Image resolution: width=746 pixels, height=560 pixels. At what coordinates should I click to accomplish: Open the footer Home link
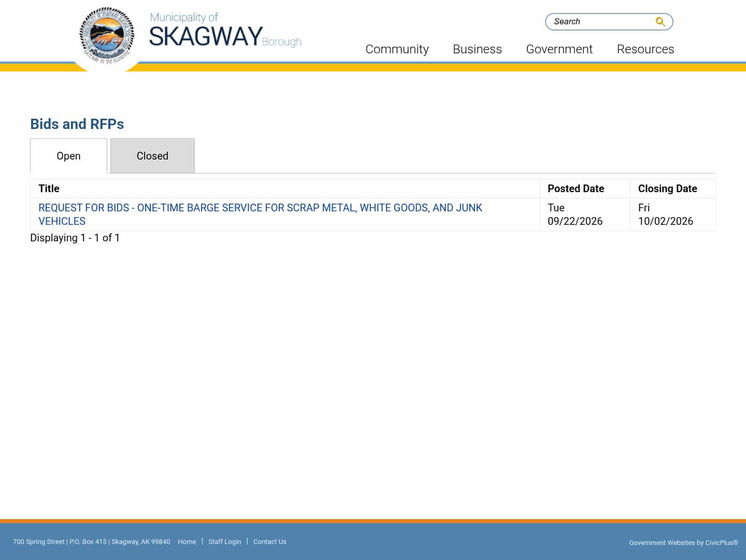coord(187,541)
